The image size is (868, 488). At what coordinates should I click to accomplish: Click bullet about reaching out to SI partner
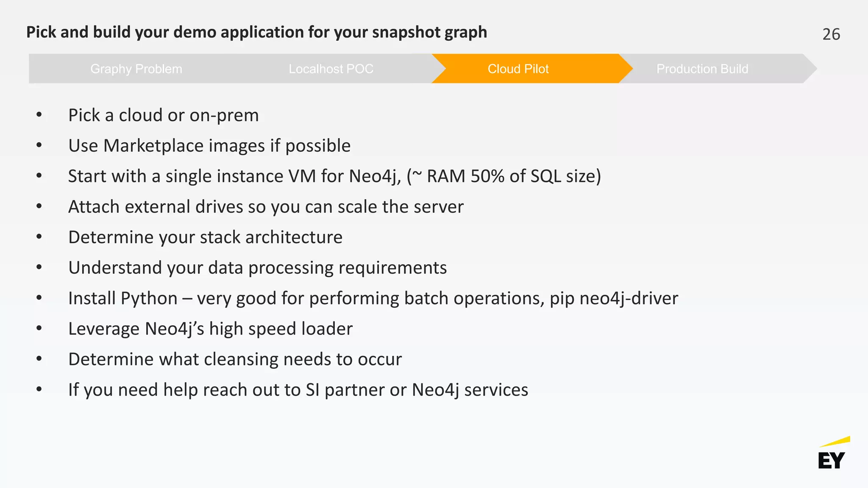(x=298, y=390)
